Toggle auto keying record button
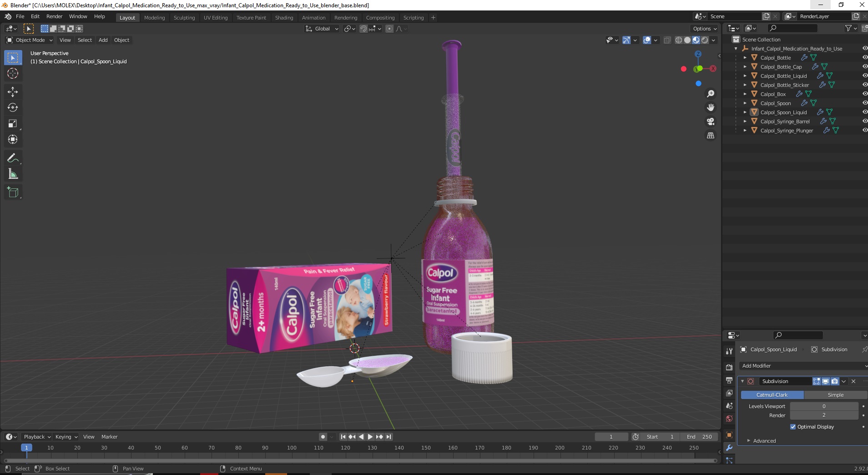 [x=323, y=437]
